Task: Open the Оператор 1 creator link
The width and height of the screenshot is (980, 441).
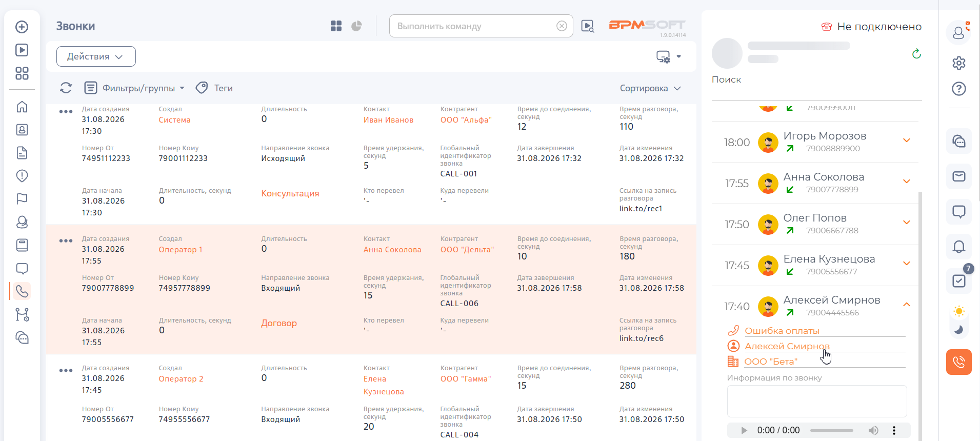Action: (x=181, y=250)
